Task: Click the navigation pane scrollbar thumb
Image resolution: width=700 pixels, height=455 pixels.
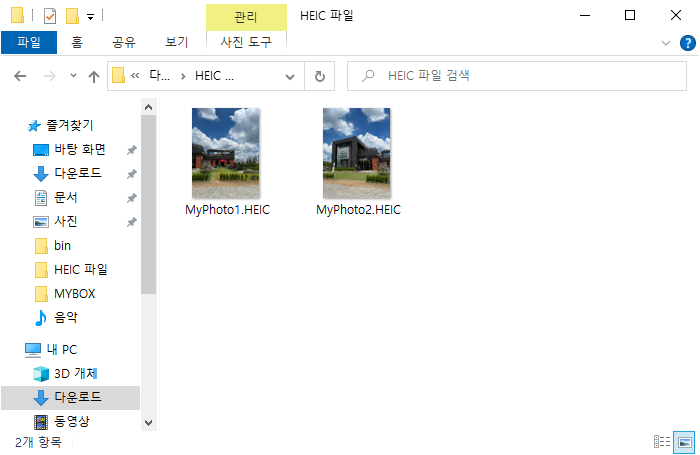Action: tap(149, 205)
